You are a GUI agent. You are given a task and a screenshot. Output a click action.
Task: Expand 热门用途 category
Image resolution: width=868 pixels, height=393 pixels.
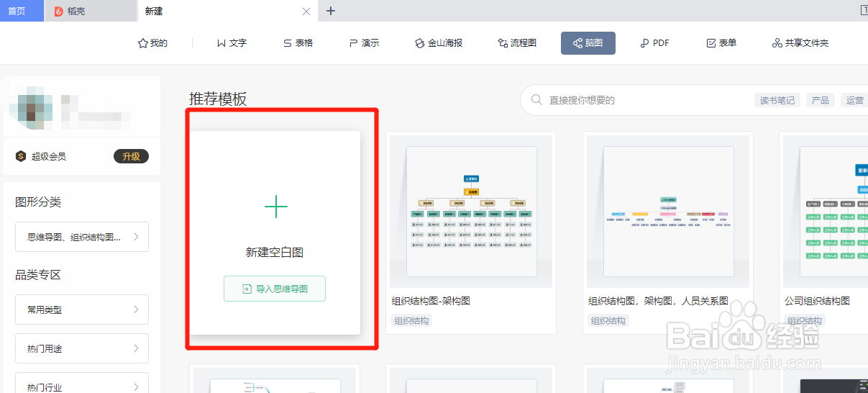point(82,348)
